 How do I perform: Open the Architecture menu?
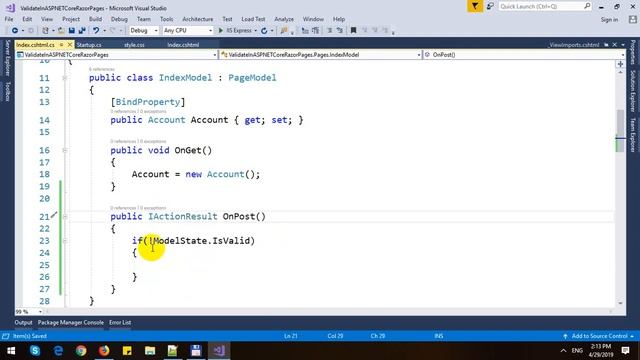(198, 19)
